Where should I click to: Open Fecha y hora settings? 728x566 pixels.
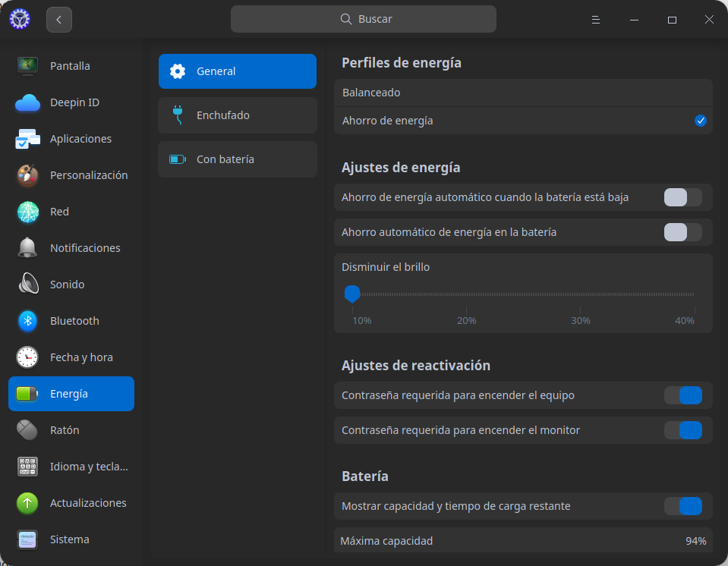(71, 357)
